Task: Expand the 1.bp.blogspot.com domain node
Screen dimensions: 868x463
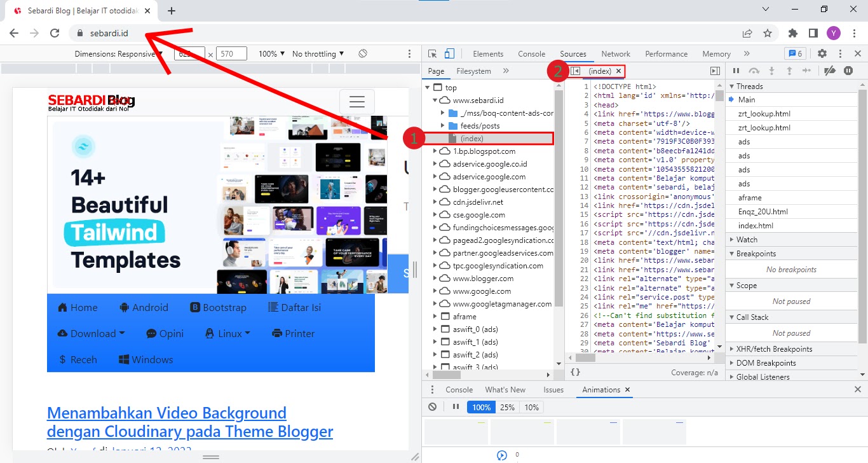Action: pyautogui.click(x=435, y=151)
